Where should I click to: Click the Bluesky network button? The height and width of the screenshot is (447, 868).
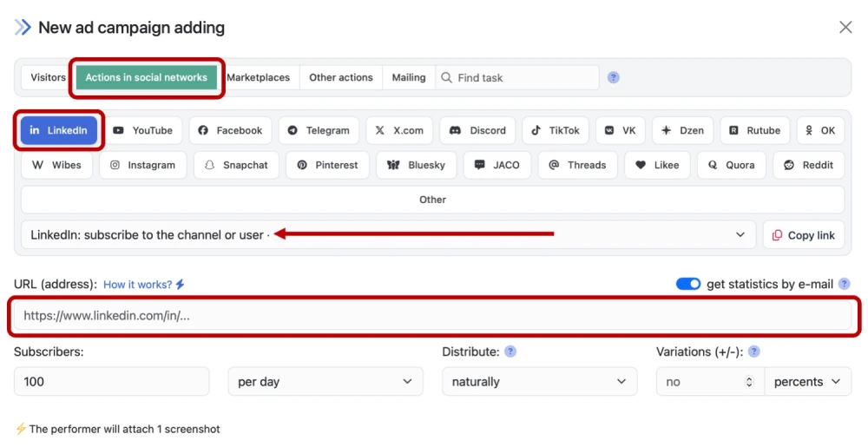tap(416, 165)
